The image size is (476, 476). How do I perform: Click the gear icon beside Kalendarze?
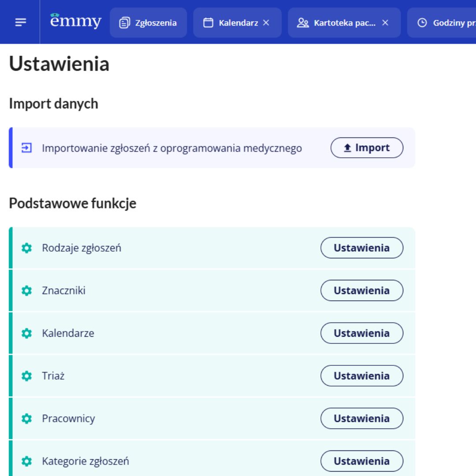pyautogui.click(x=27, y=334)
